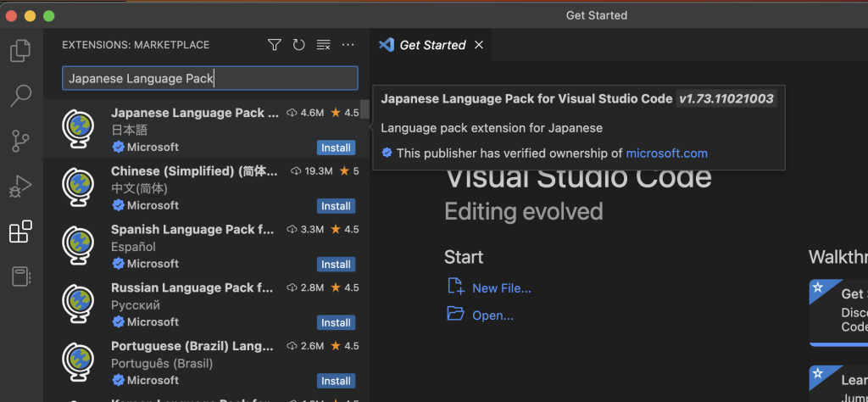Open the Japanese Language Pack extension title
The height and width of the screenshot is (402, 868).
pyautogui.click(x=195, y=113)
